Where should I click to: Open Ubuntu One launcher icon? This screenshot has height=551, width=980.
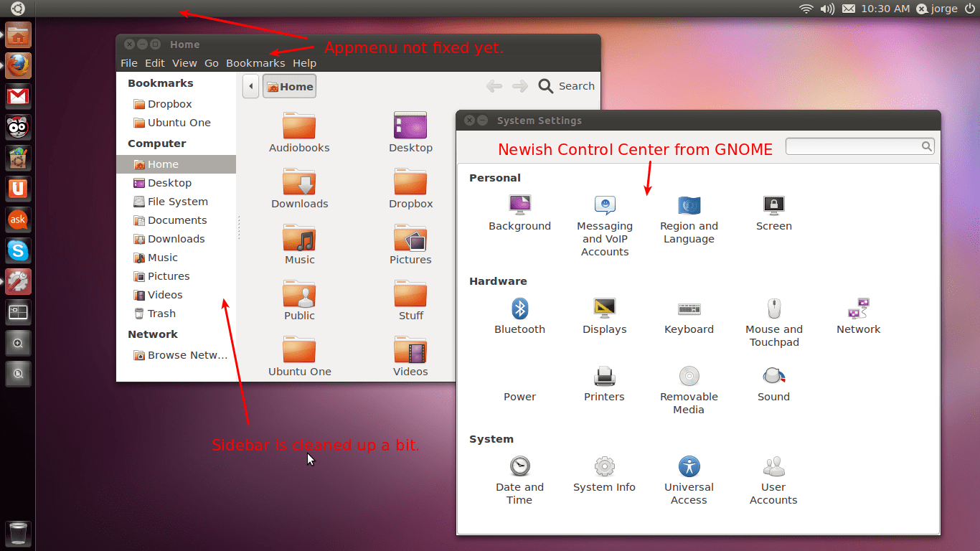tap(18, 189)
